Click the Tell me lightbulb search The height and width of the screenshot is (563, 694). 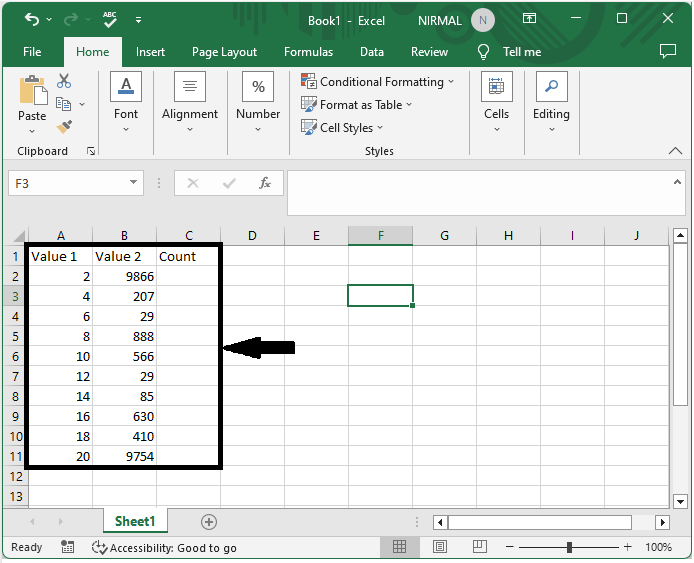click(x=510, y=52)
